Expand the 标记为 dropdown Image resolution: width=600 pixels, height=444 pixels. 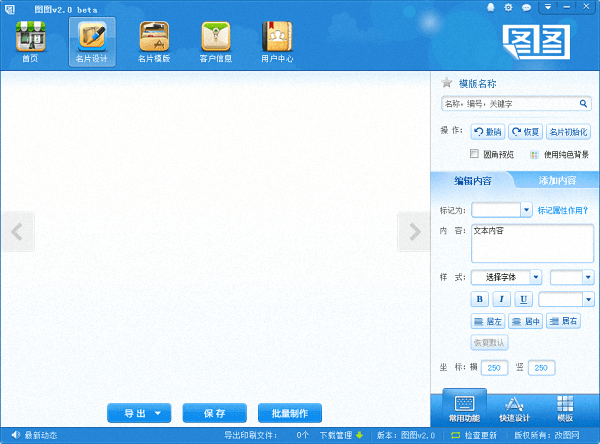526,210
